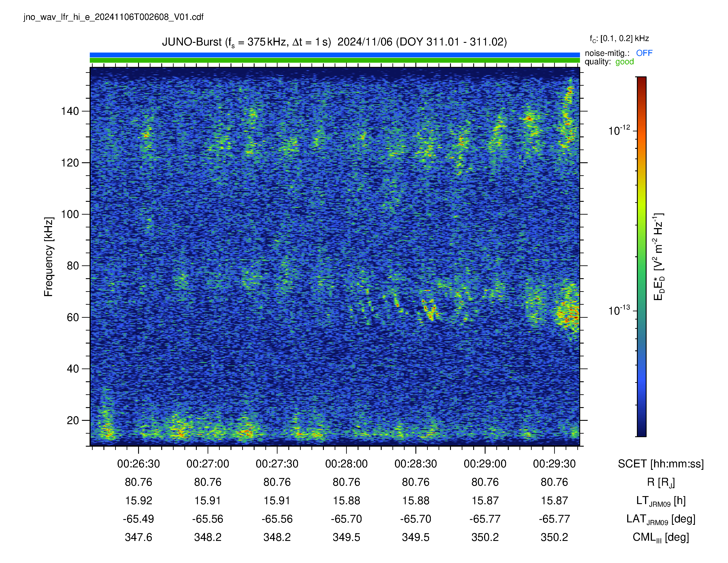This screenshot has height=563, width=728.
Task: Click the Frequency [kHz] axis title
Action: [x=49, y=257]
